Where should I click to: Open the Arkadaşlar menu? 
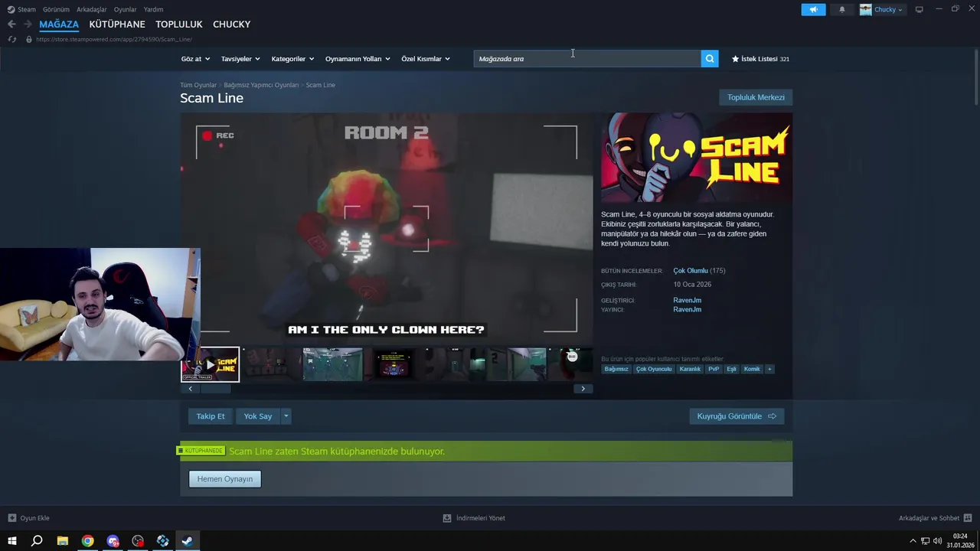tap(92, 9)
